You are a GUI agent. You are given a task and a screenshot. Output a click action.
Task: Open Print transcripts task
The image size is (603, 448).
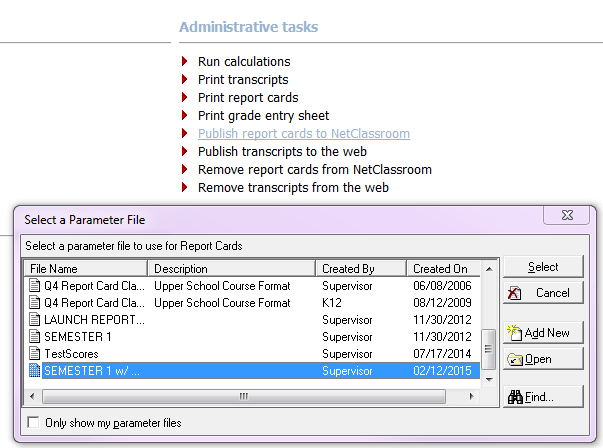pyautogui.click(x=243, y=80)
